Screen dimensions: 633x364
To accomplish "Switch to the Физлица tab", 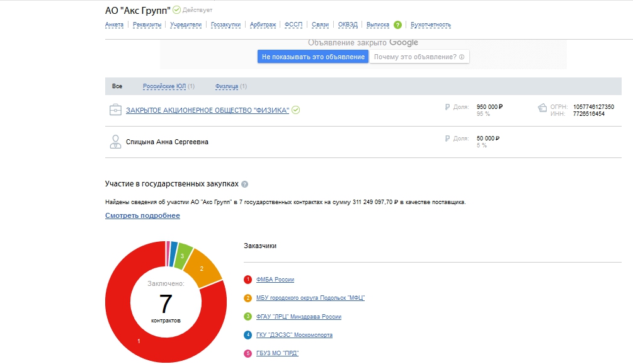I will click(227, 86).
